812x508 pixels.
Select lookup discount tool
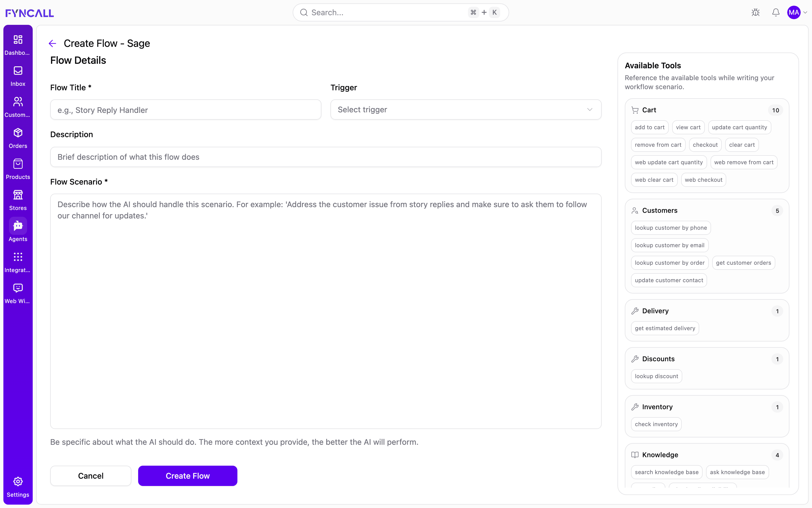point(656,376)
